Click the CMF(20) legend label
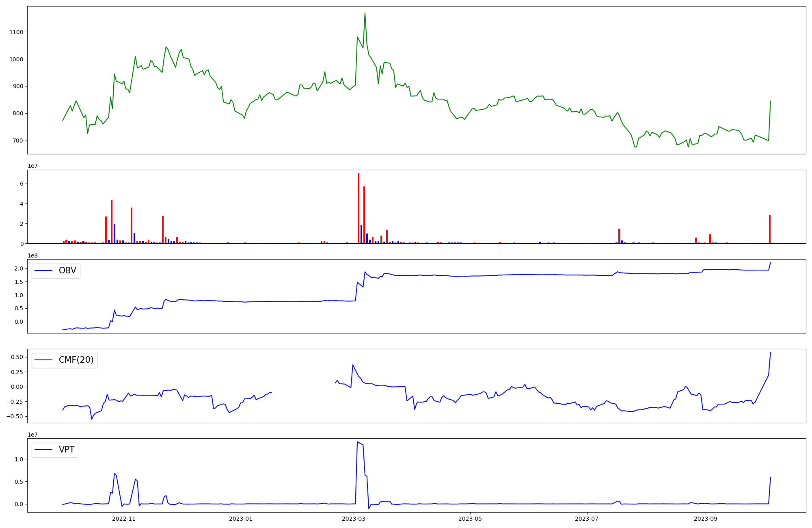 tap(76, 360)
